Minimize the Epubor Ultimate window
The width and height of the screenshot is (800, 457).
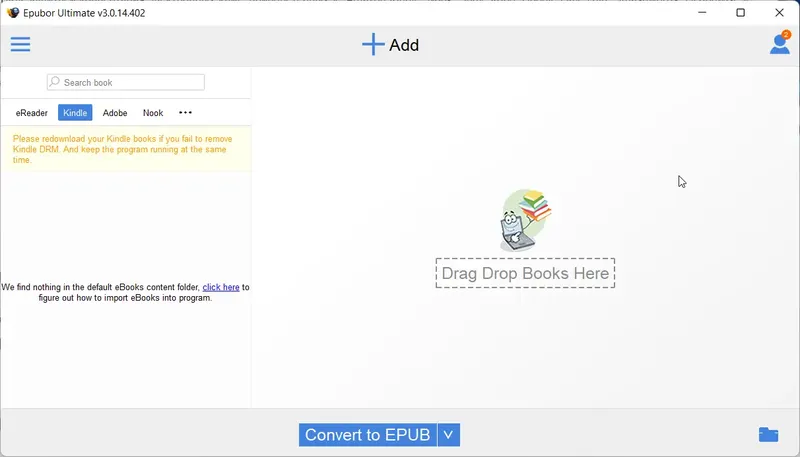click(703, 12)
